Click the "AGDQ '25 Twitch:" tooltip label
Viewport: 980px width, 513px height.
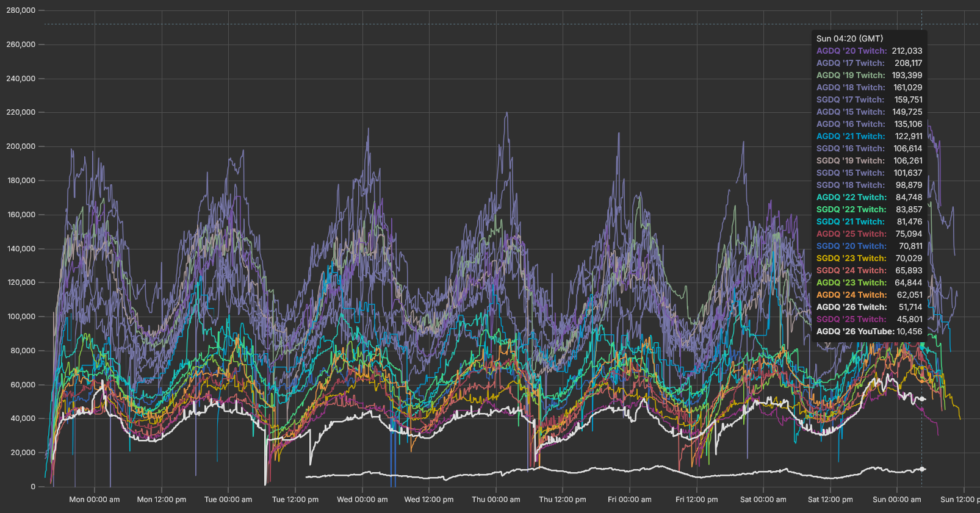point(852,234)
